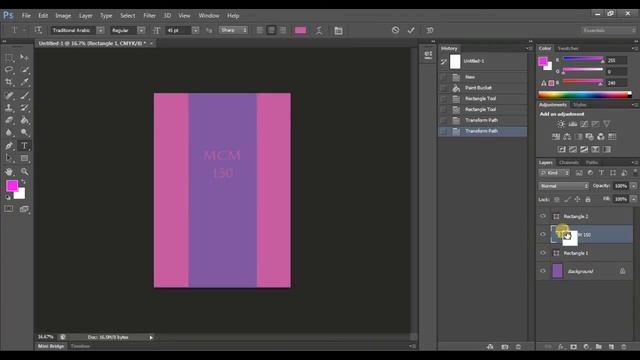Toggle the lock all layer button
The height and width of the screenshot is (360, 640).
coord(588,199)
